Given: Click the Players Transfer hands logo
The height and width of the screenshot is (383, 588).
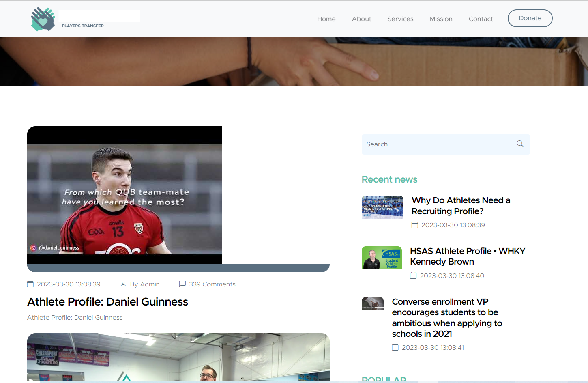Looking at the screenshot, I should [43, 19].
